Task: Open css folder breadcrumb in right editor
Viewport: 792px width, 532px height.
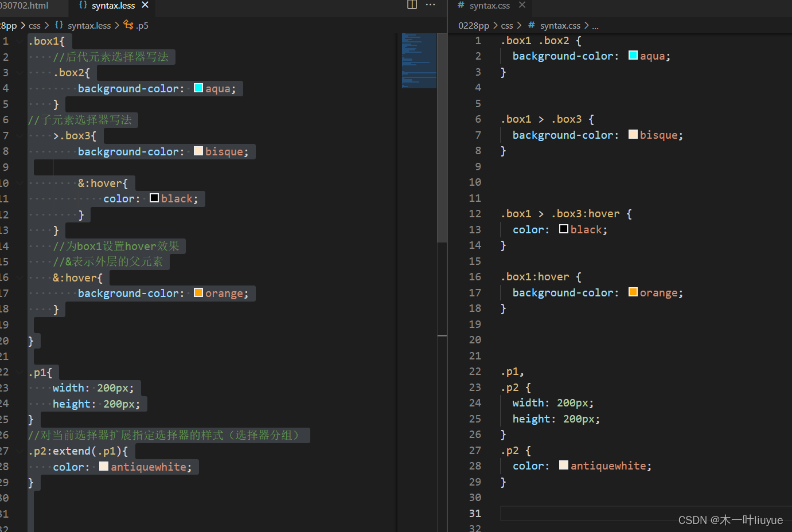Action: tap(507, 26)
